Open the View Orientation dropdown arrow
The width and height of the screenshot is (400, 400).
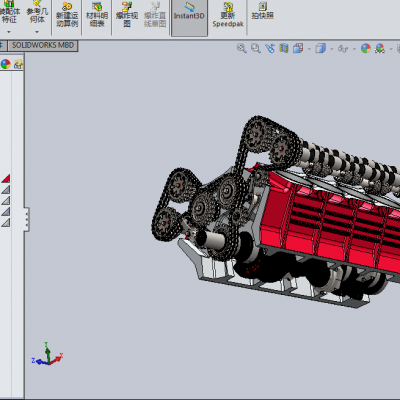pos(309,49)
